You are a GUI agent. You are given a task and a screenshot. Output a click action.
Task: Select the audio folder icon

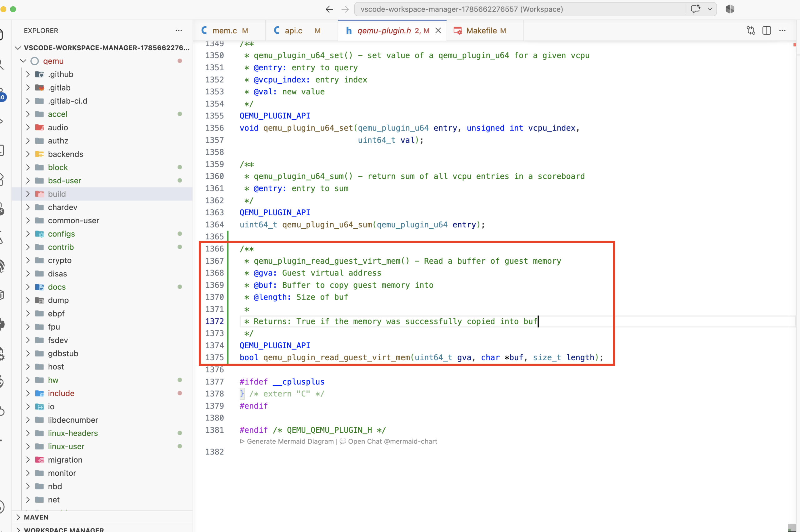click(x=40, y=127)
